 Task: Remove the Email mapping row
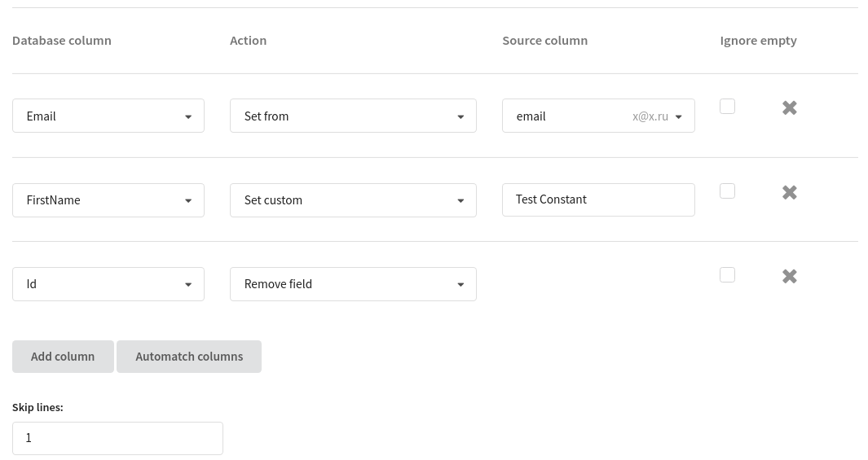(x=790, y=107)
